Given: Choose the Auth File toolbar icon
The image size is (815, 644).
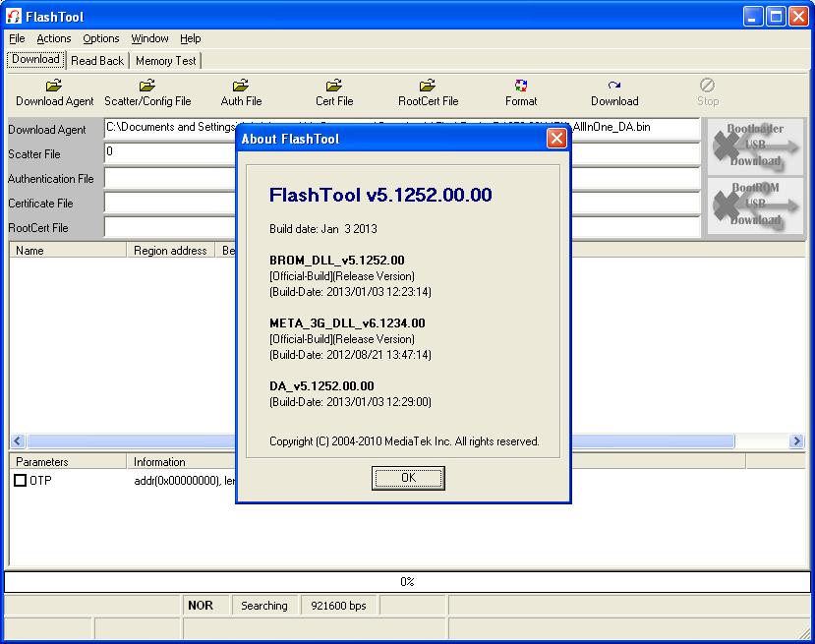Looking at the screenshot, I should [x=241, y=86].
